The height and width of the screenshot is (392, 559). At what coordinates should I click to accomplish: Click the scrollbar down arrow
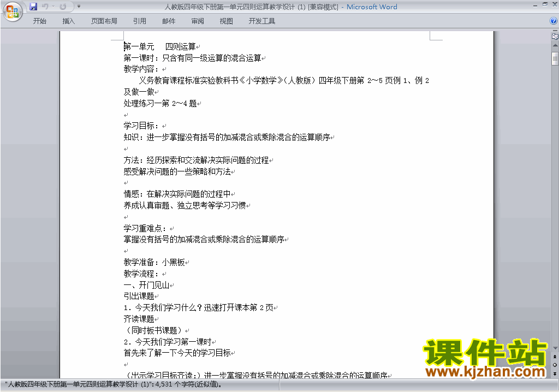tap(555, 348)
